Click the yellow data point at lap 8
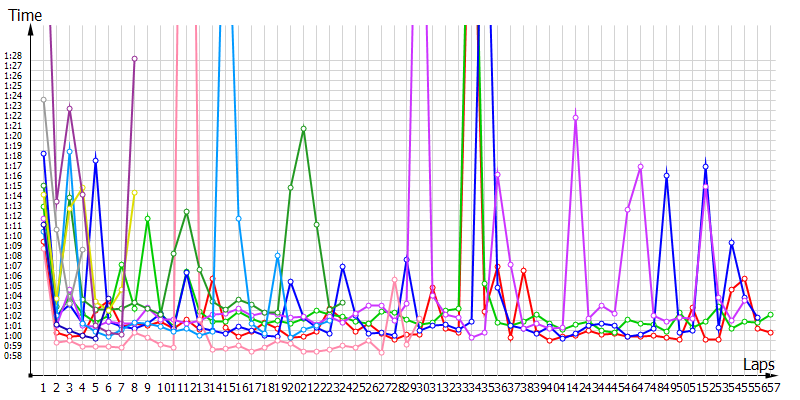This screenshot has width=800, height=400. pos(134,192)
